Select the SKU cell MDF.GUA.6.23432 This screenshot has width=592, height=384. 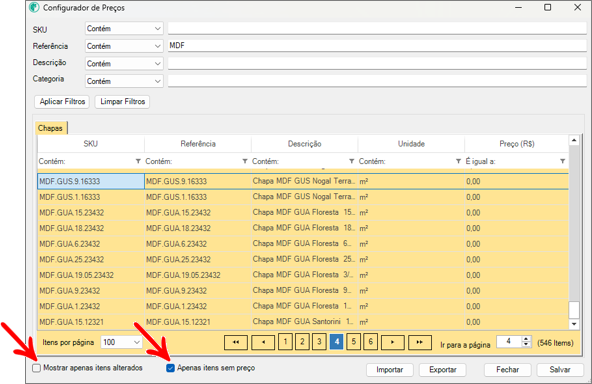(91, 244)
